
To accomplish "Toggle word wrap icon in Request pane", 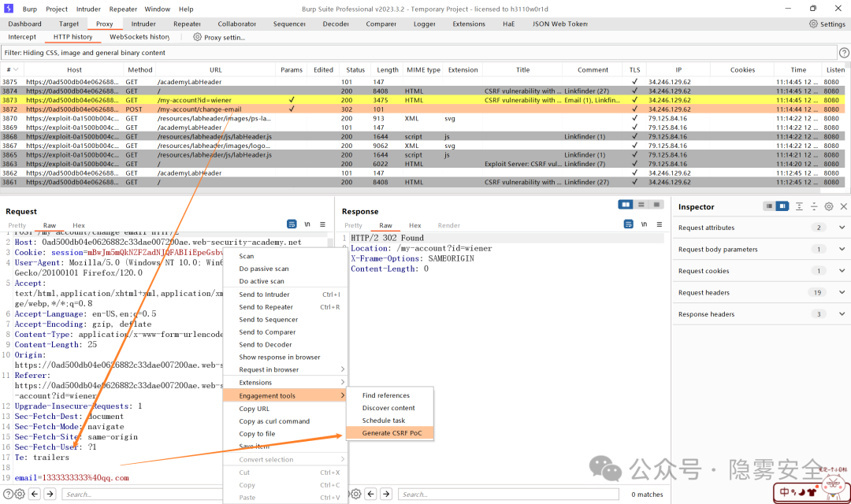I will point(292,224).
